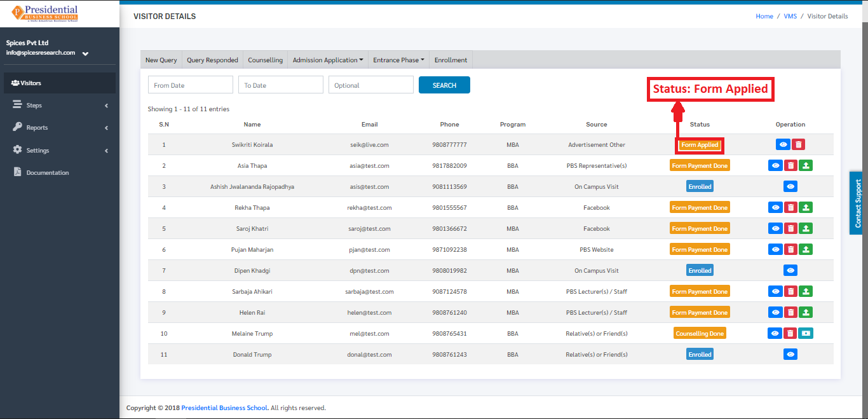Click the SEARCH button
This screenshot has height=419, width=868.
tap(444, 85)
